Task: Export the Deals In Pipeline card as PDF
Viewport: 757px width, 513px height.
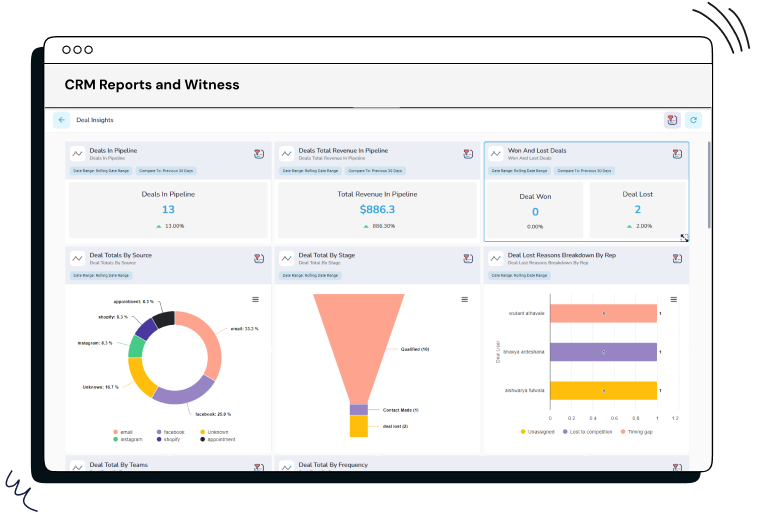Action: click(259, 154)
